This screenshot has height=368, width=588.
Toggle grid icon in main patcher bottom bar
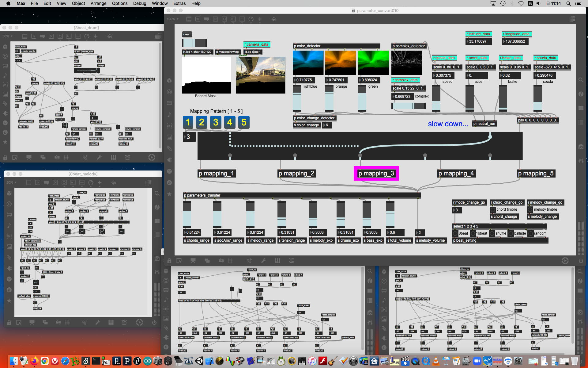coord(230,261)
